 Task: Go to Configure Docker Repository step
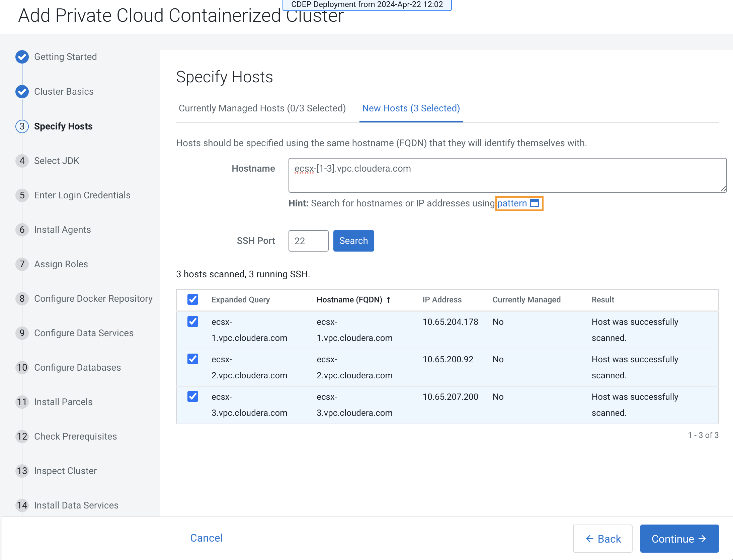click(93, 299)
